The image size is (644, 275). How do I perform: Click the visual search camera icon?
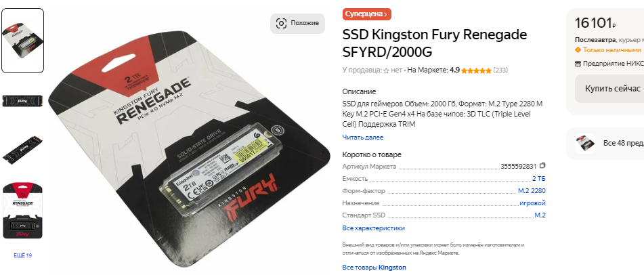pyautogui.click(x=281, y=24)
